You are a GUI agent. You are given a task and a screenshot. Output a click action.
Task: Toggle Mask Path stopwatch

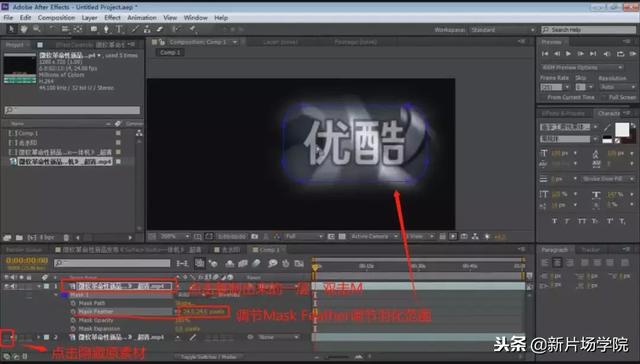[x=73, y=303]
